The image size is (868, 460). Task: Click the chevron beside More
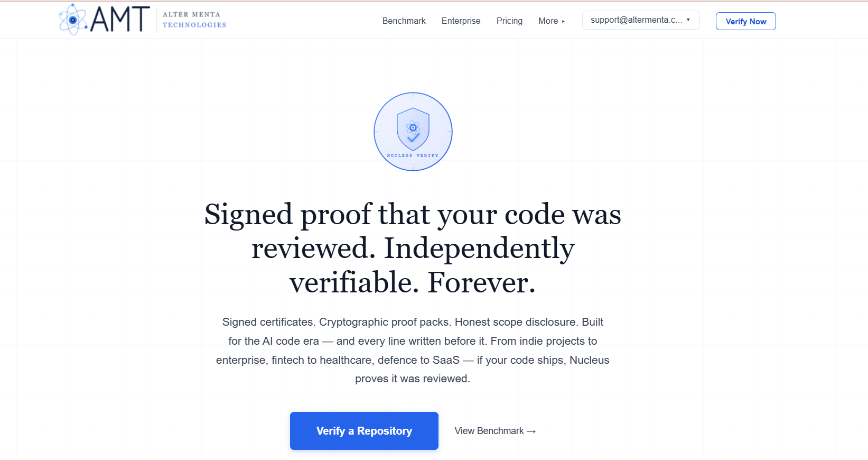pyautogui.click(x=564, y=22)
